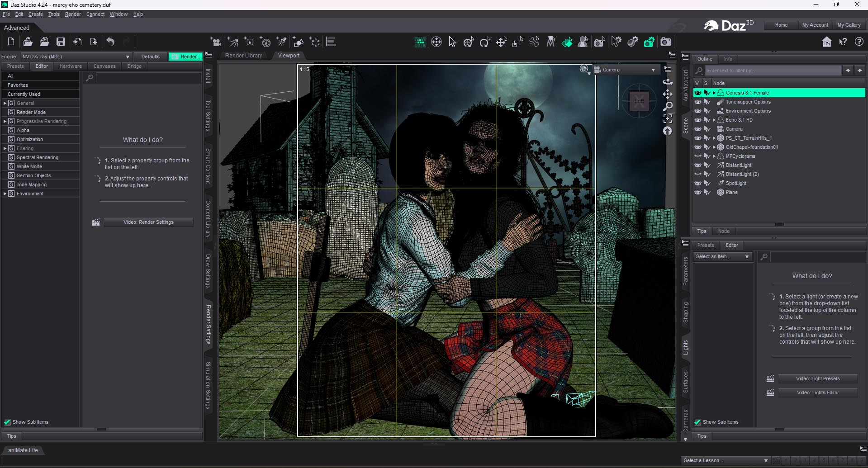Expand the OldChapel-foundation01 node
This screenshot has height=468, width=868.
pyautogui.click(x=714, y=147)
